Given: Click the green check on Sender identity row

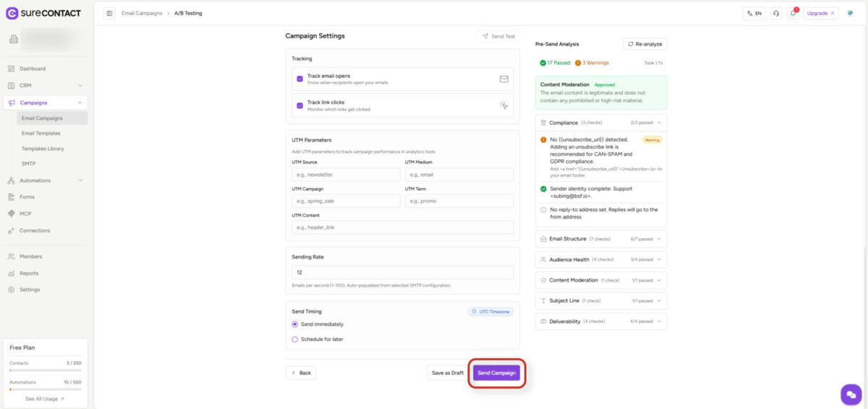Looking at the screenshot, I should click(543, 189).
